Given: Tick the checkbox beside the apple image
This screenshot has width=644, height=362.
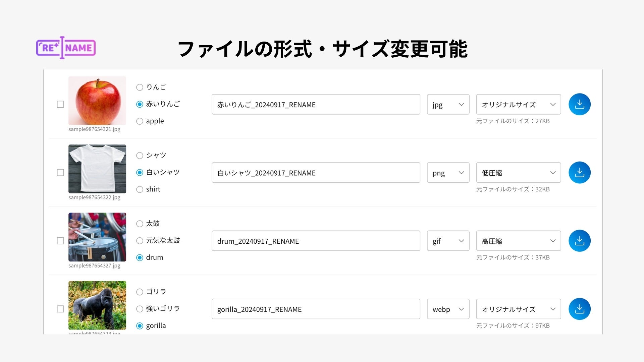Looking at the screenshot, I should [60, 104].
